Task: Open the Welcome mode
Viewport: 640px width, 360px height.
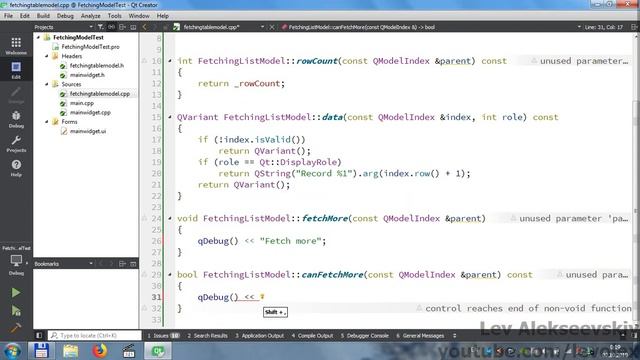Action: pyautogui.click(x=16, y=45)
